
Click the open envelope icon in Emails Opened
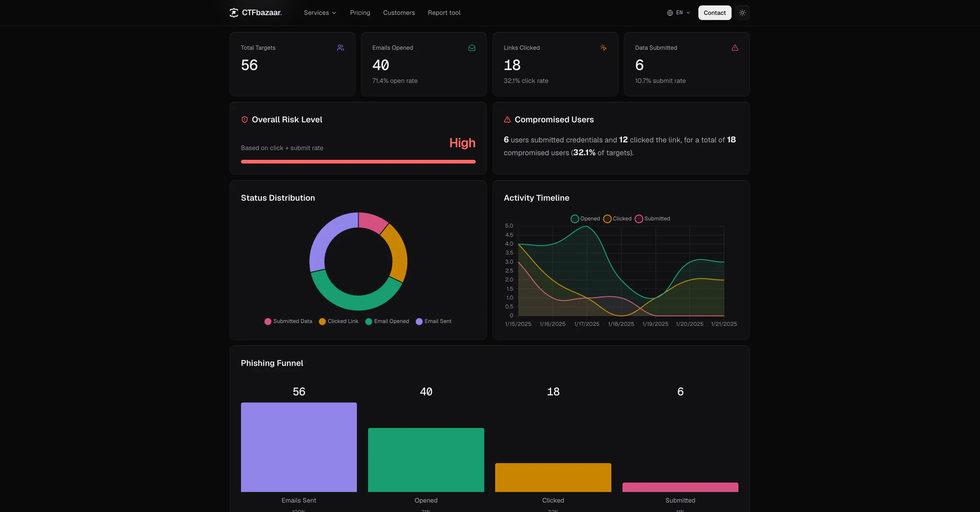(x=472, y=48)
